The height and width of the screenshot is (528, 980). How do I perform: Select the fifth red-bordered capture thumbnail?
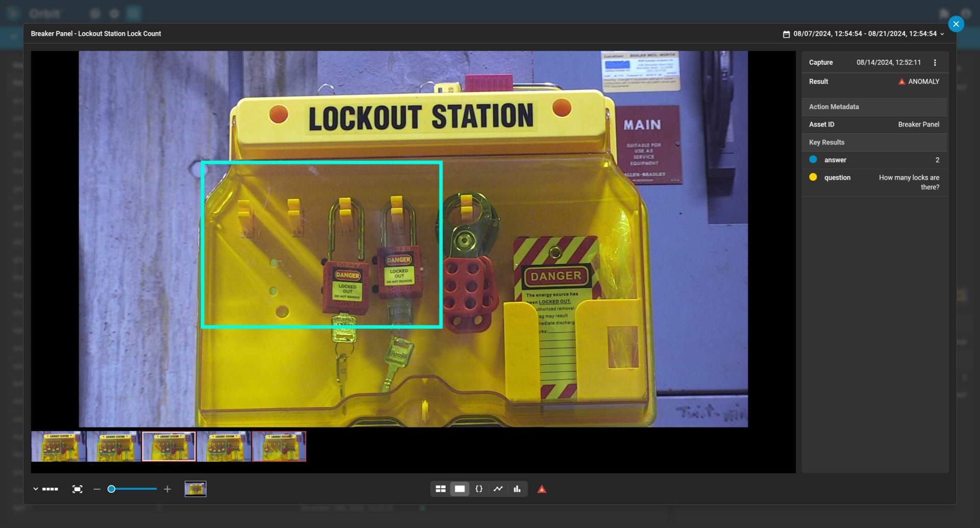click(279, 446)
